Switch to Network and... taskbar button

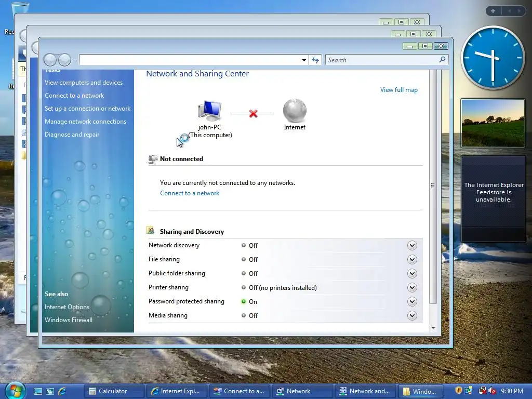(365, 391)
